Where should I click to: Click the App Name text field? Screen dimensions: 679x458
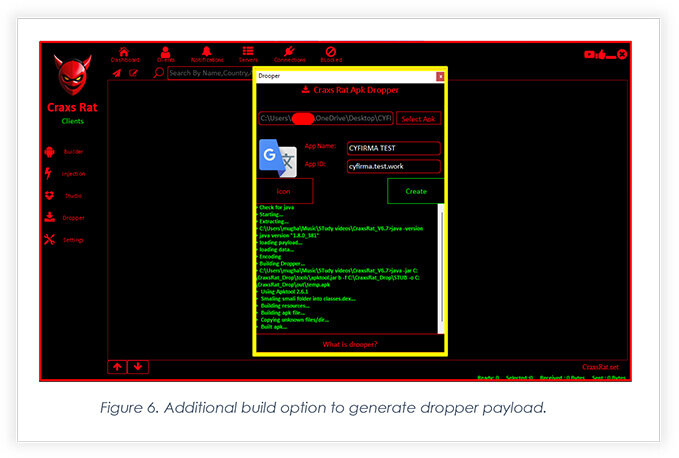pos(394,148)
